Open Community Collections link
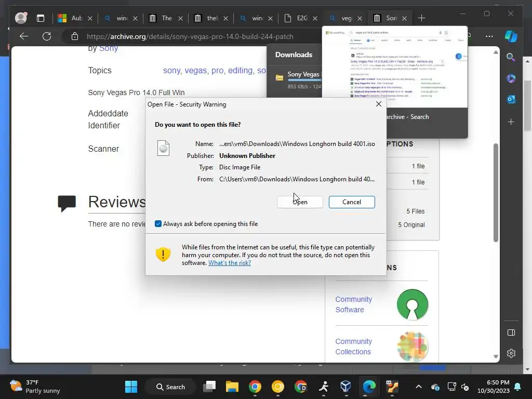532x399 pixels. tap(353, 347)
